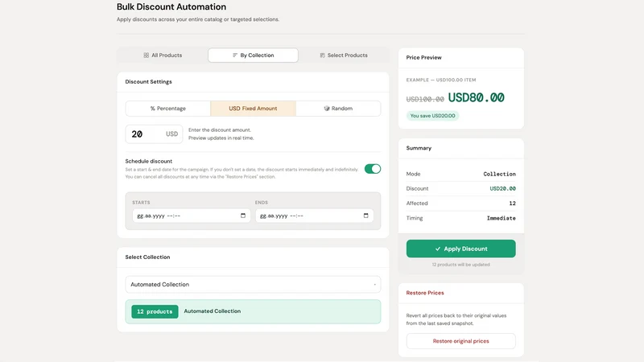Viewport: 644px width, 362px height.
Task: Click the Affected count 12
Action: pyautogui.click(x=512, y=204)
